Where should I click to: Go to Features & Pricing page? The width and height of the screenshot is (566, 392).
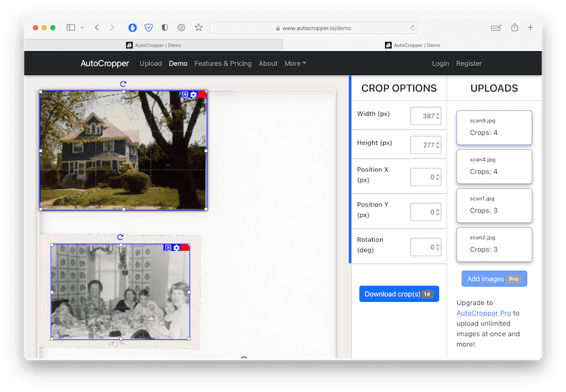pos(223,63)
